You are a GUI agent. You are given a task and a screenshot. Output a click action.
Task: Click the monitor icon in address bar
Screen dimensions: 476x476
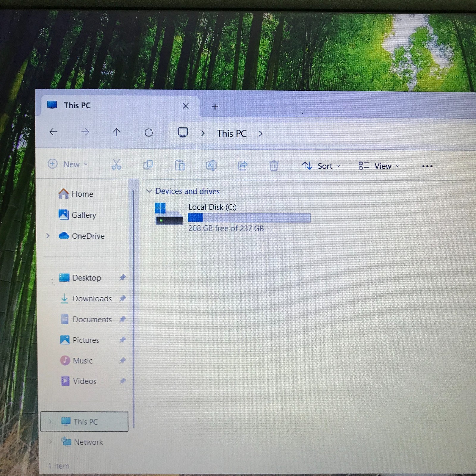click(x=183, y=132)
